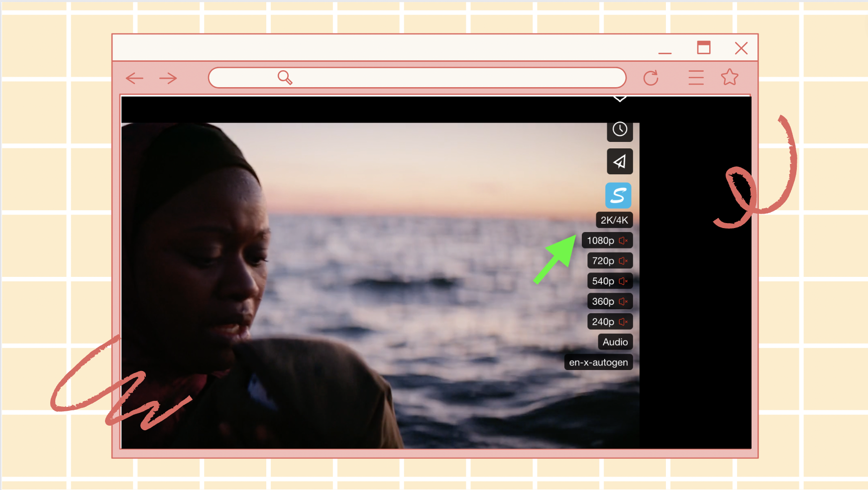Focus the browser address bar

pyautogui.click(x=417, y=78)
